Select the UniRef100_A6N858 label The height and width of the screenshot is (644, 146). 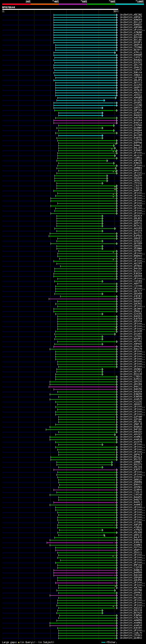(x=131, y=620)
